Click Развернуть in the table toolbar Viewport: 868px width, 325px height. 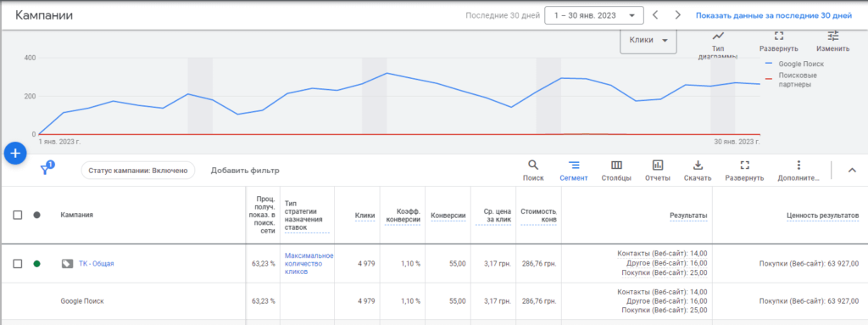point(744,171)
